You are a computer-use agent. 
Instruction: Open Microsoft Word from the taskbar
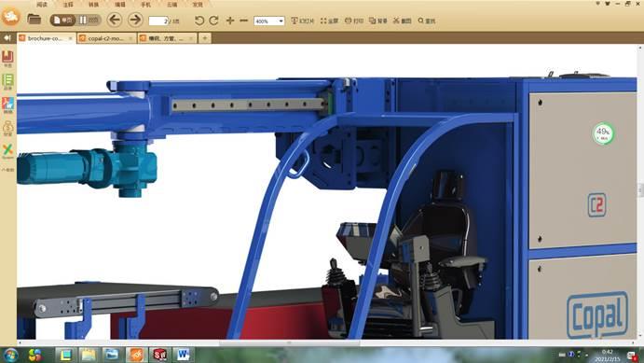(184, 354)
